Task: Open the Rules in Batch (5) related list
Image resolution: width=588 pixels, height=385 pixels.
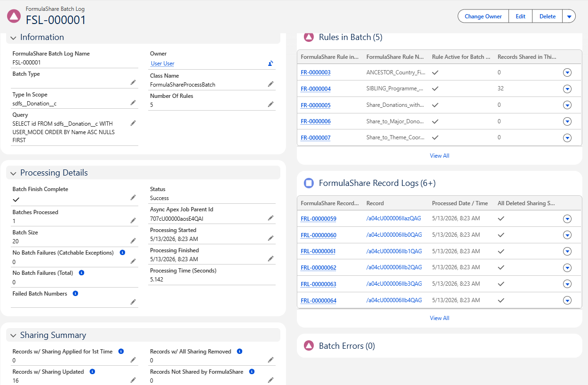Action: (x=350, y=37)
